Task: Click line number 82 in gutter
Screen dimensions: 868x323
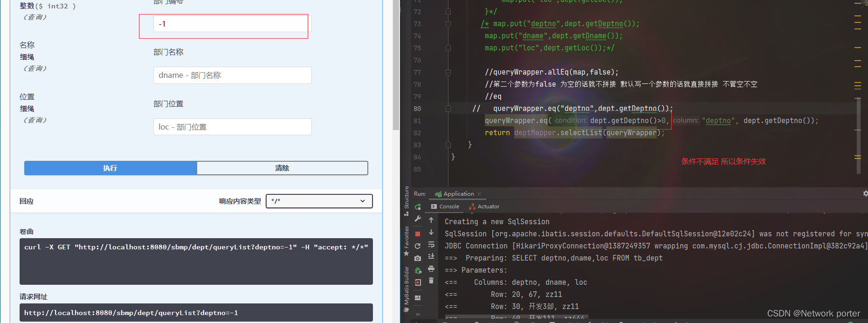Action: pos(417,133)
